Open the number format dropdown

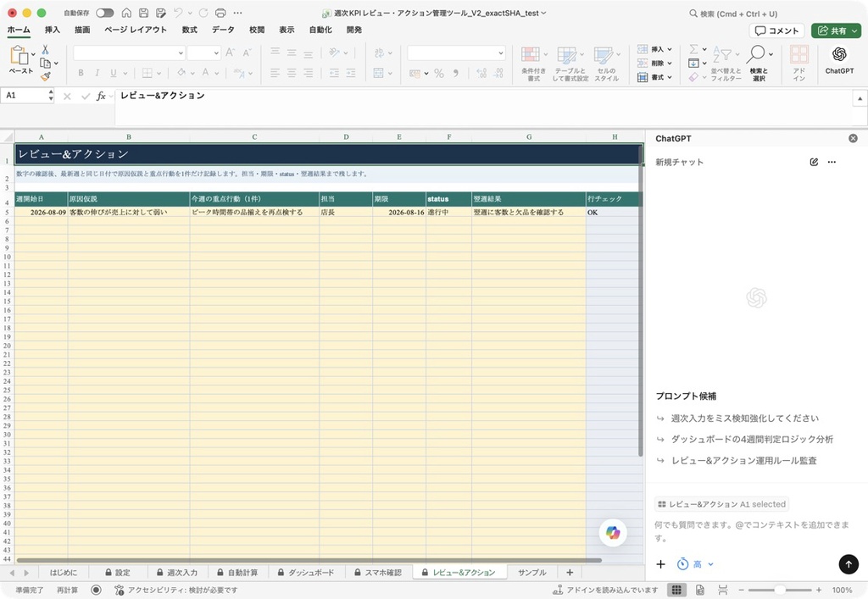[x=500, y=53]
